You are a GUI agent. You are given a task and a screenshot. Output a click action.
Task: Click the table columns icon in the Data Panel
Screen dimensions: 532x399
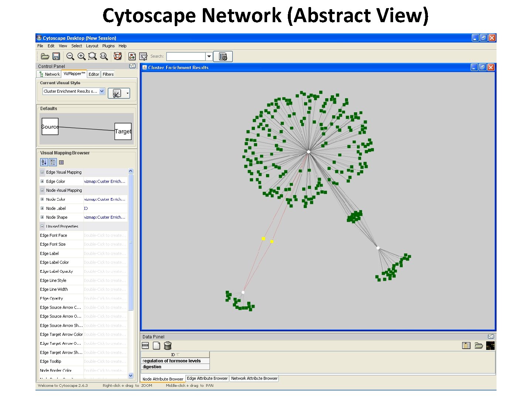pos(145,345)
